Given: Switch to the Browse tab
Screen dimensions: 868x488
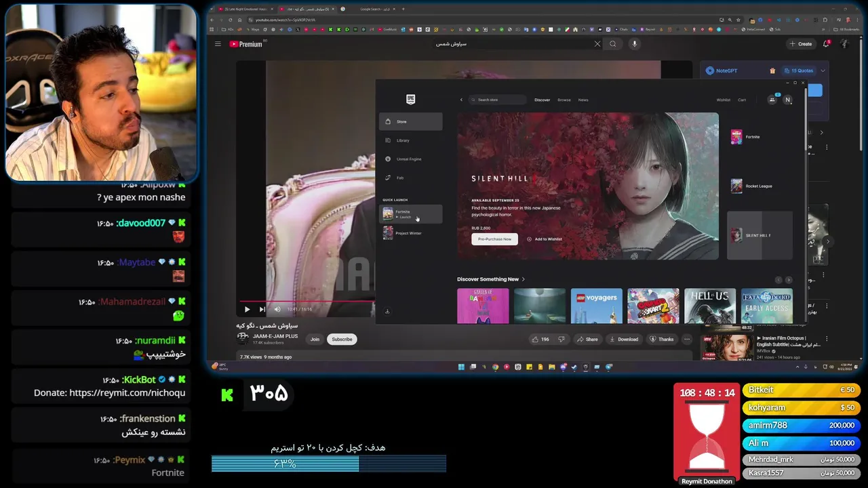Looking at the screenshot, I should pos(564,100).
